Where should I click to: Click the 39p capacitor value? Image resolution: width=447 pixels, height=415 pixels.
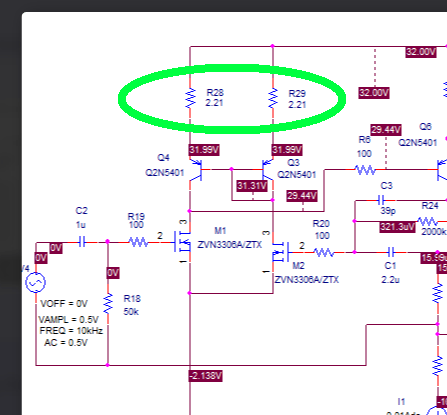[x=388, y=211]
